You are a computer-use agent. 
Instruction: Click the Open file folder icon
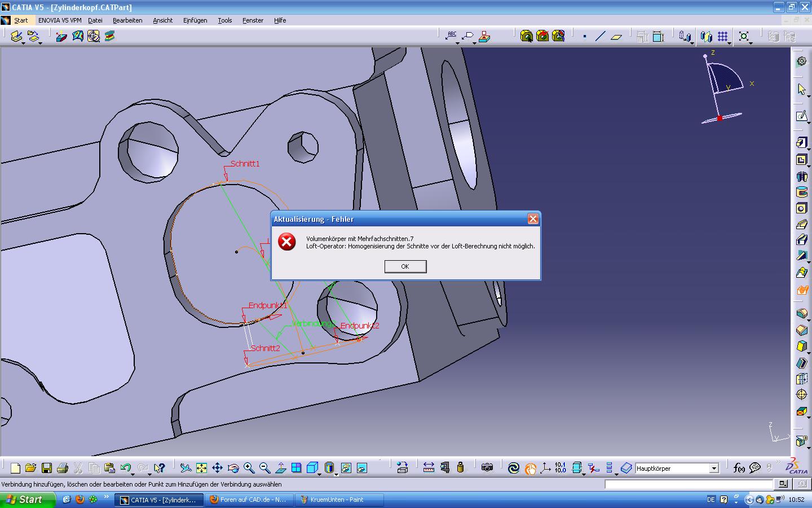click(x=30, y=468)
